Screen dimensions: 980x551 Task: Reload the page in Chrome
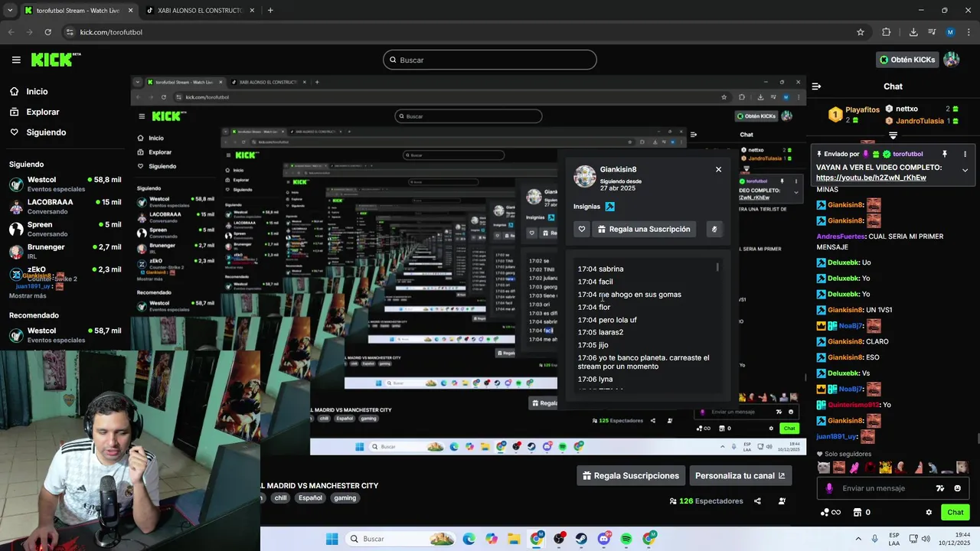(48, 32)
